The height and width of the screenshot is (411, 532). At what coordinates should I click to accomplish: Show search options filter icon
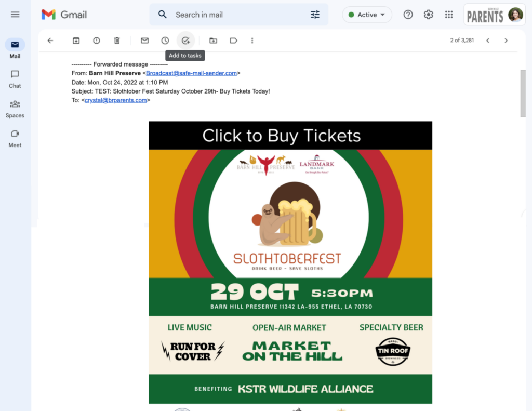tap(315, 15)
